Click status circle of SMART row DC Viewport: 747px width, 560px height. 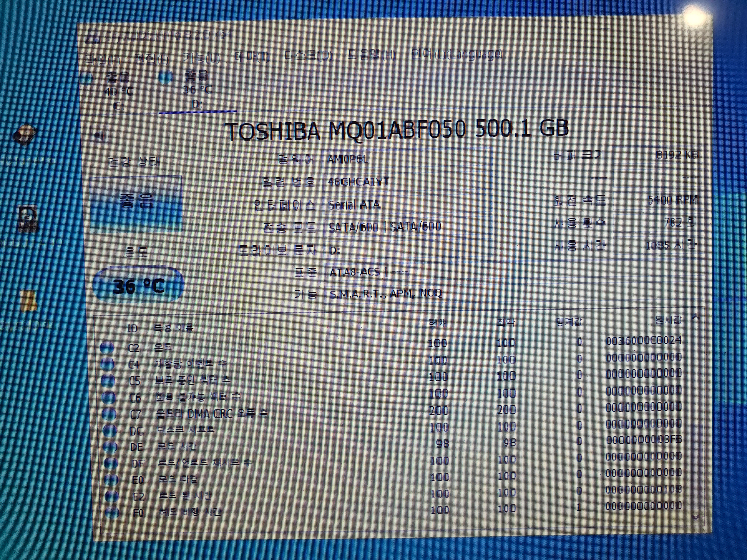109,430
